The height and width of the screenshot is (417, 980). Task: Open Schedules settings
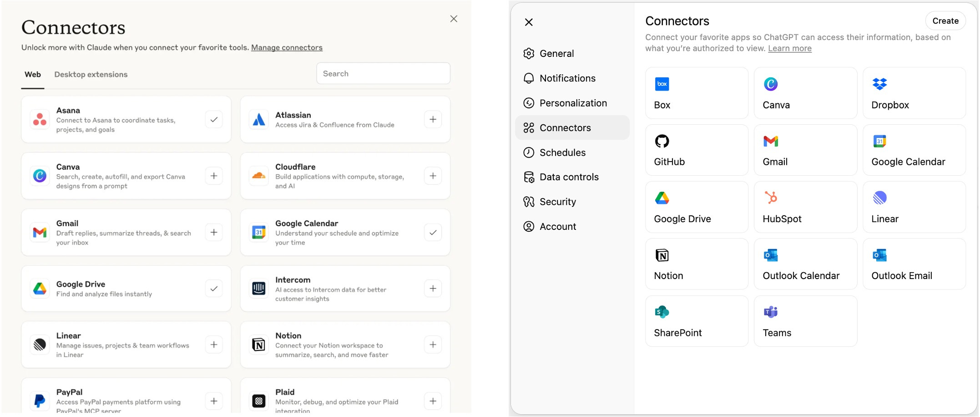[572, 153]
